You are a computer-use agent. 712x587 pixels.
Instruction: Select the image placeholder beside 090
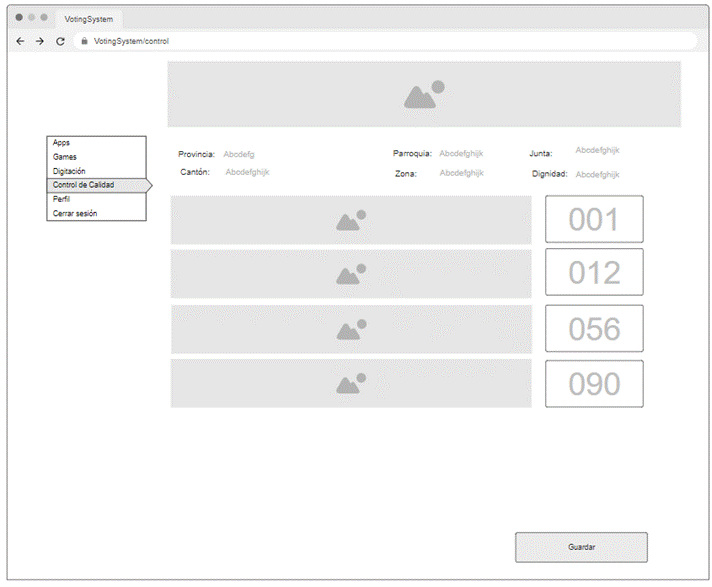click(350, 383)
